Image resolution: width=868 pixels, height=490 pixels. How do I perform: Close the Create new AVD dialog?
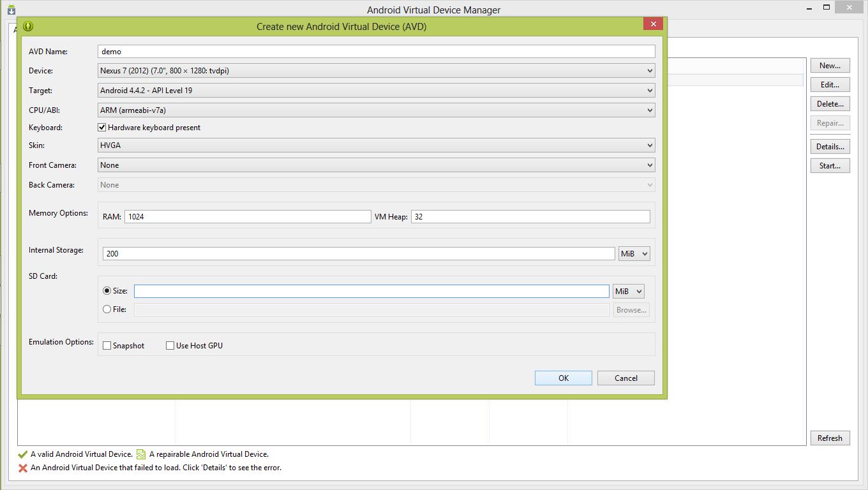click(x=653, y=24)
